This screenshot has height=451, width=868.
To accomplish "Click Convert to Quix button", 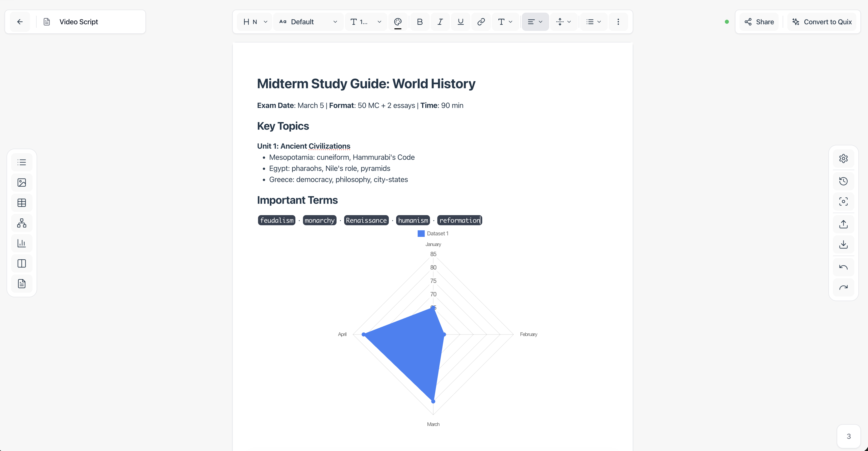I will (x=822, y=22).
